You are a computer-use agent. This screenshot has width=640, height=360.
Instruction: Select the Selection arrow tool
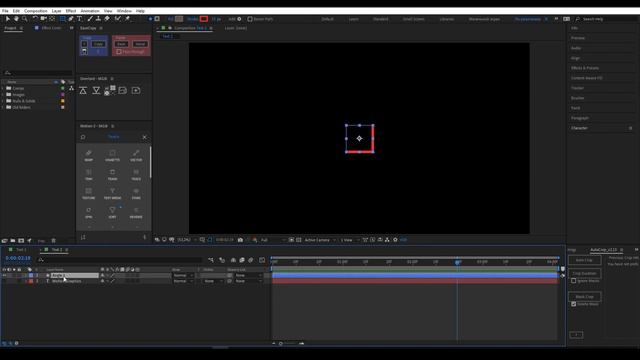(x=7, y=19)
